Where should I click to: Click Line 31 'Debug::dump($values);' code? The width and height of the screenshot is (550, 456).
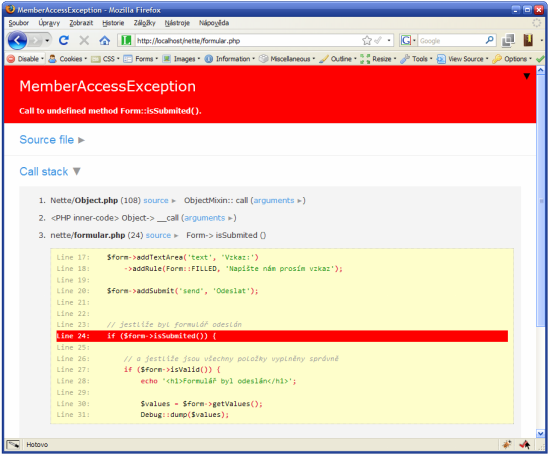(x=185, y=415)
